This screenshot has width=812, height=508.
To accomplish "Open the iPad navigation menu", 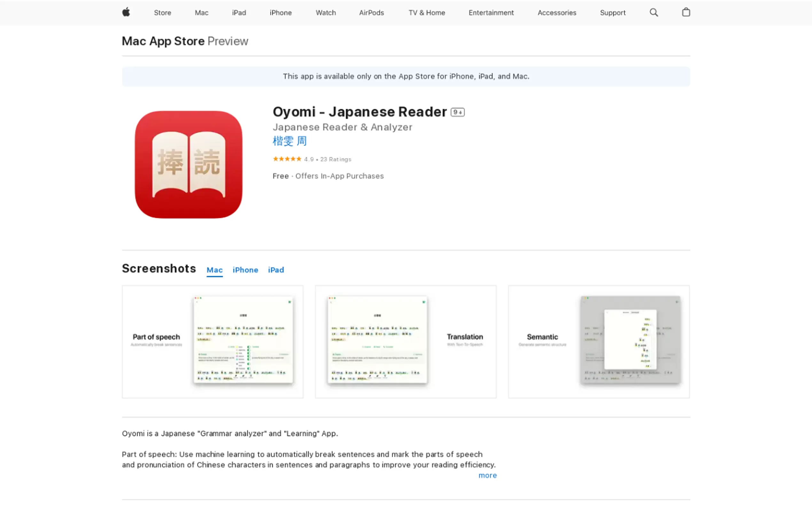I will click(239, 13).
